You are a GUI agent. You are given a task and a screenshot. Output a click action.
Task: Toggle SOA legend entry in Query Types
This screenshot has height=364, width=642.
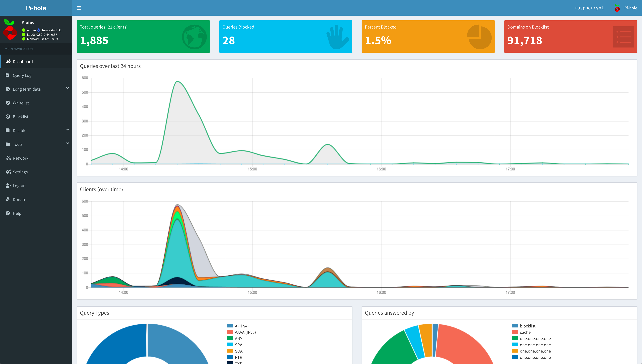(235, 351)
